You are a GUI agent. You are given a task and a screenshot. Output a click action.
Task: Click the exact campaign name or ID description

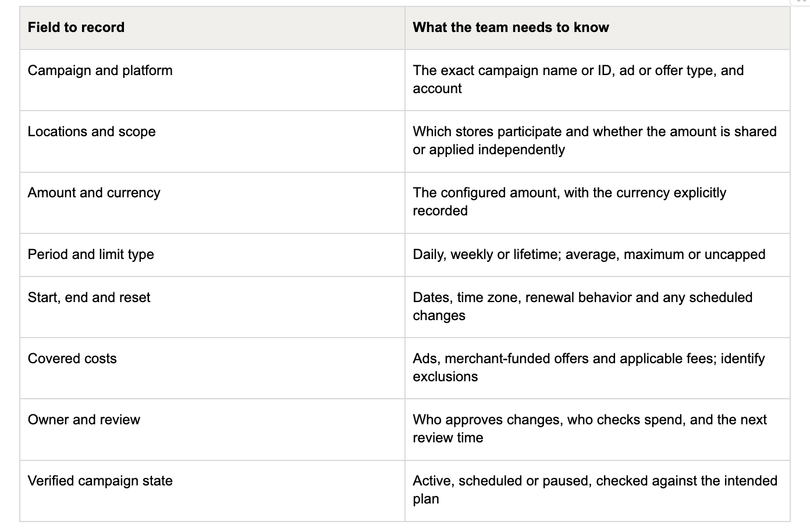pyautogui.click(x=598, y=80)
